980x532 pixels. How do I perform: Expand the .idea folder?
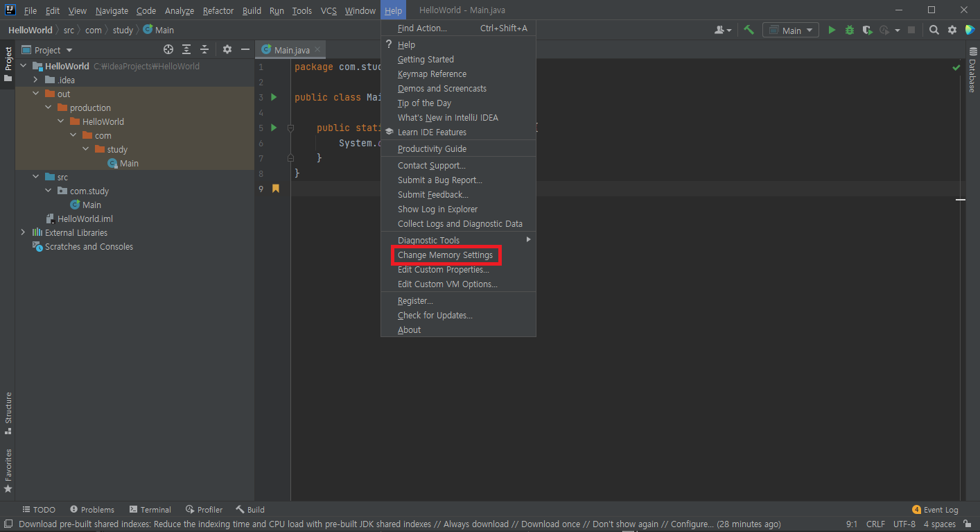tap(35, 80)
